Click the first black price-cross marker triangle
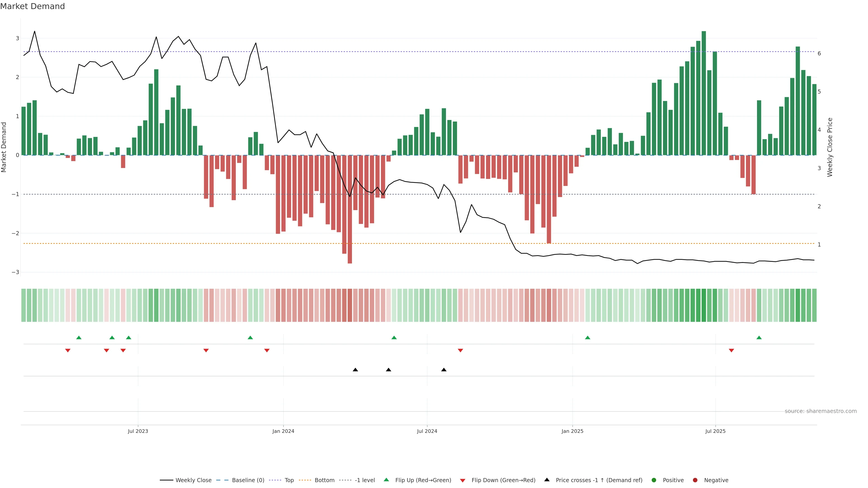This screenshot has width=868, height=488. pyautogui.click(x=355, y=370)
